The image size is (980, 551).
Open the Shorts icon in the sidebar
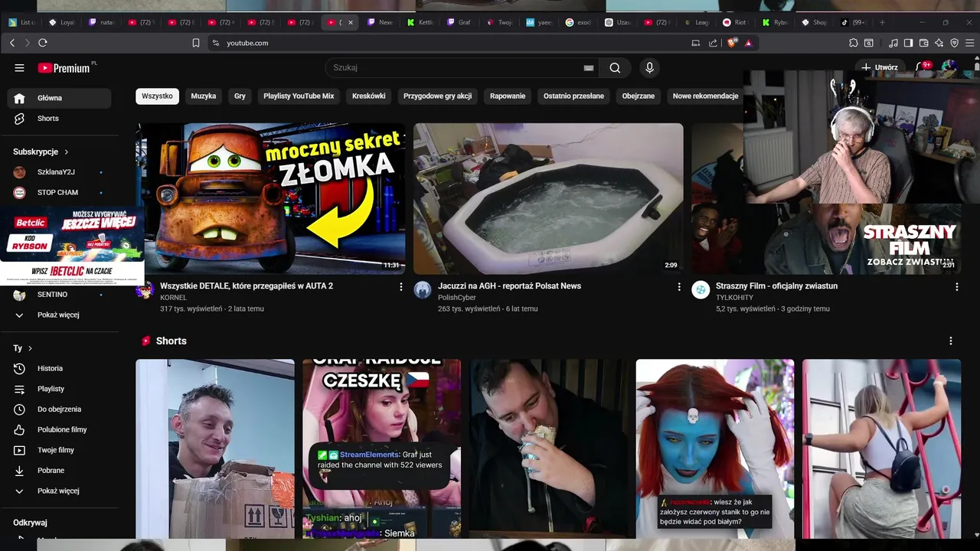click(x=20, y=119)
